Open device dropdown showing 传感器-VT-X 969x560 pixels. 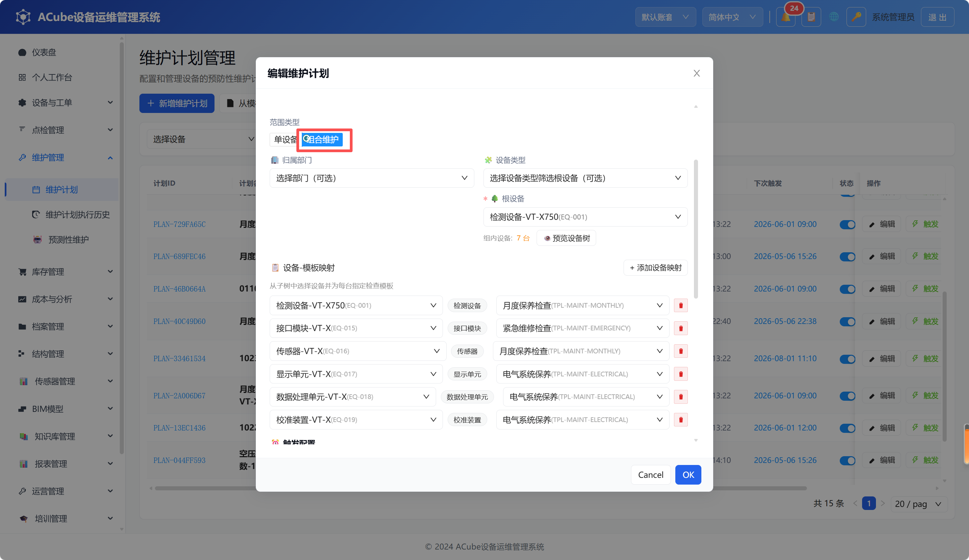click(358, 351)
